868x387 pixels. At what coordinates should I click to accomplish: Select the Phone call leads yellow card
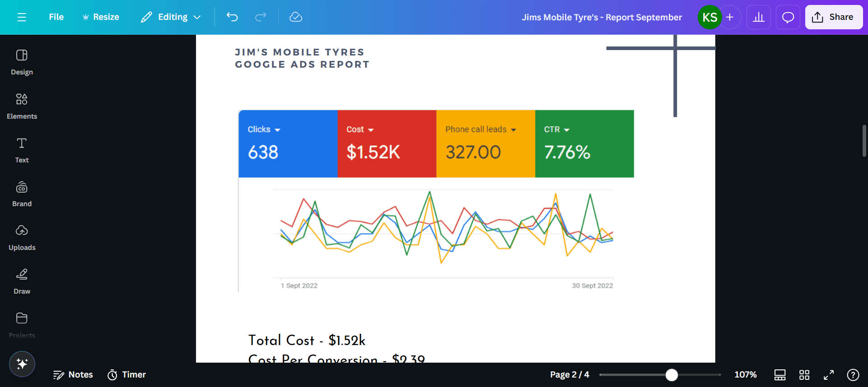(486, 144)
